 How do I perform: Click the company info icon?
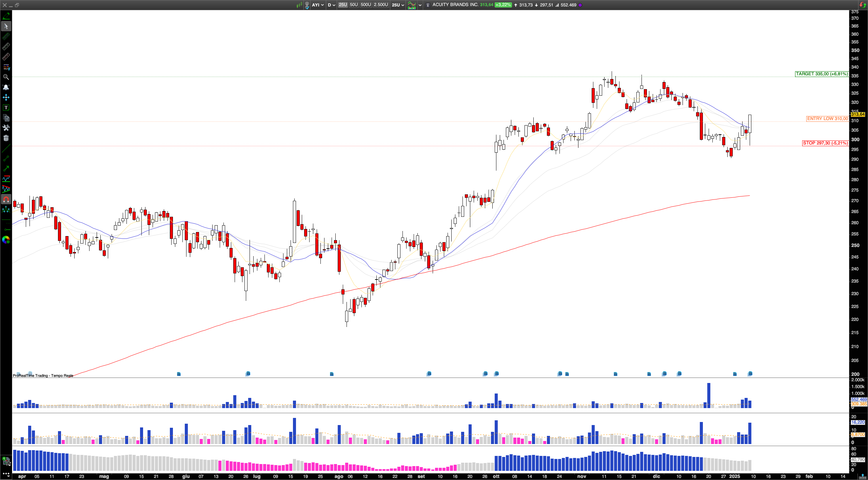pos(428,5)
